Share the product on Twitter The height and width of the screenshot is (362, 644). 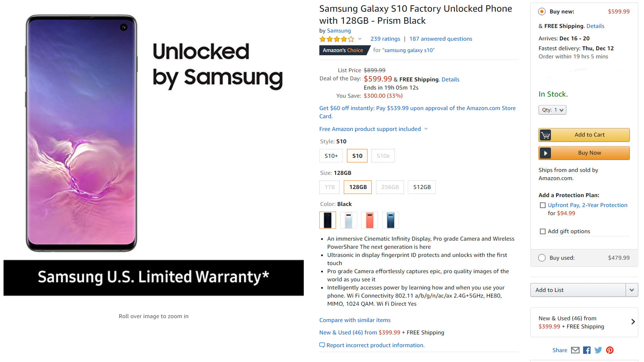tap(598, 350)
